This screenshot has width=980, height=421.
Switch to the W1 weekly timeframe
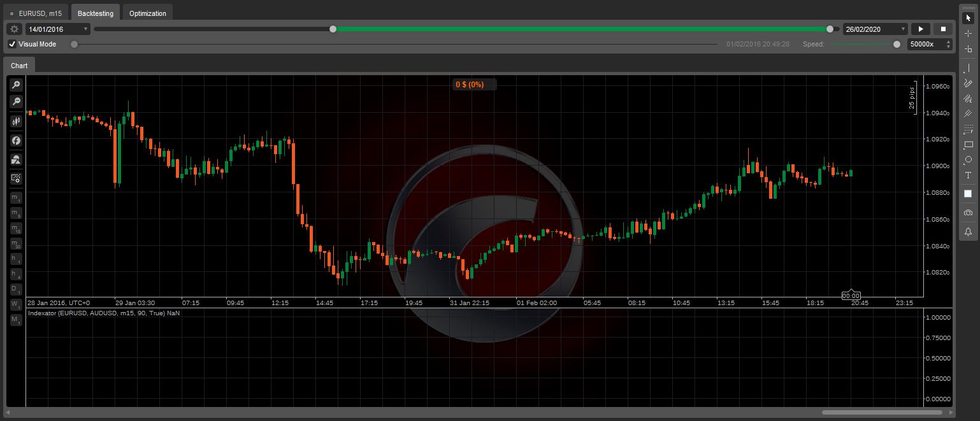(x=16, y=305)
